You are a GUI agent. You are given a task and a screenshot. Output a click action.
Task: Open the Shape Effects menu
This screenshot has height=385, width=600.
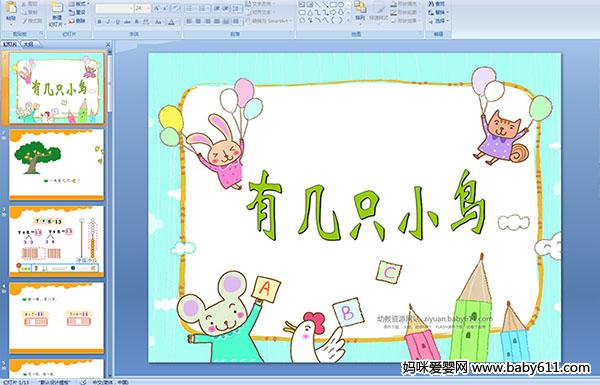pyautogui.click(x=405, y=21)
